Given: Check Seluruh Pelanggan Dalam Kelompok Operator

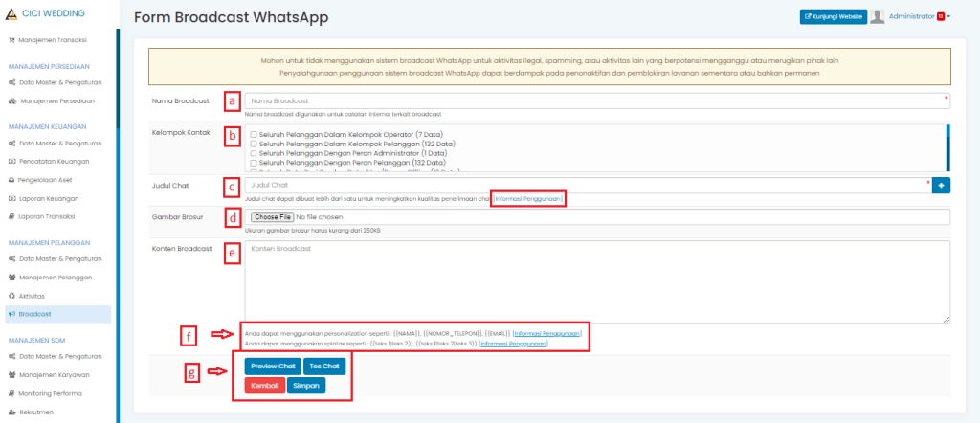Looking at the screenshot, I should [253, 134].
